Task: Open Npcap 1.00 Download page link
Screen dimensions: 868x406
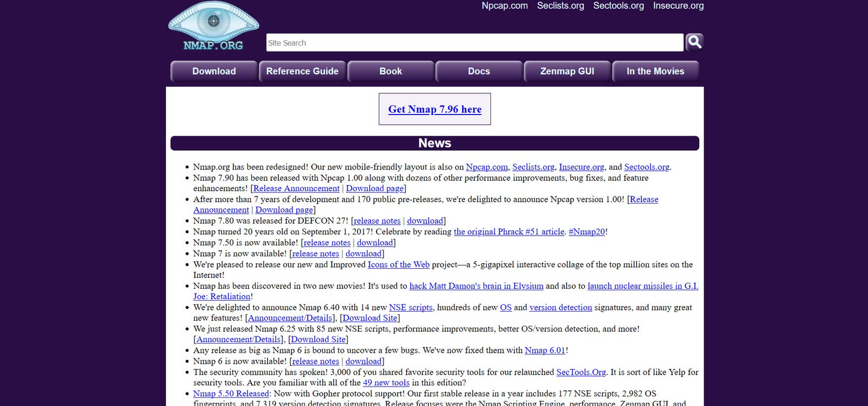Action: click(284, 210)
